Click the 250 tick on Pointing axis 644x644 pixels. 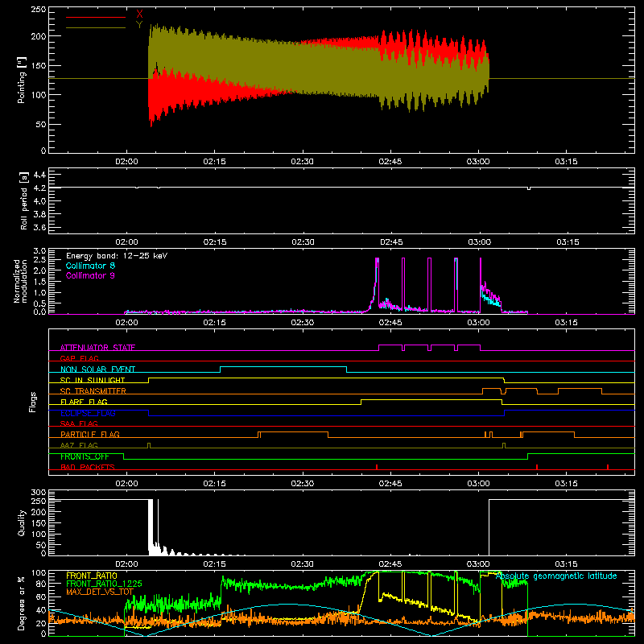(x=39, y=10)
